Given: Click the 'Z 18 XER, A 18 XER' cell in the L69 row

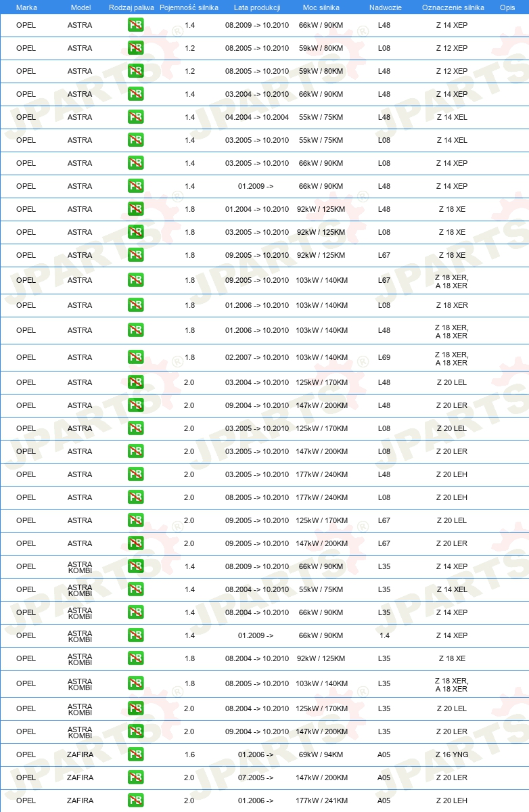Looking at the screenshot, I should pos(452,359).
